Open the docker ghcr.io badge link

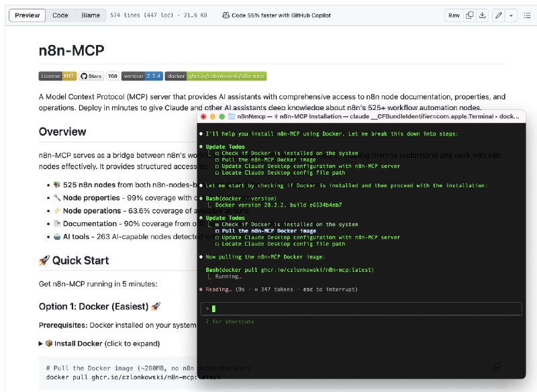point(215,76)
